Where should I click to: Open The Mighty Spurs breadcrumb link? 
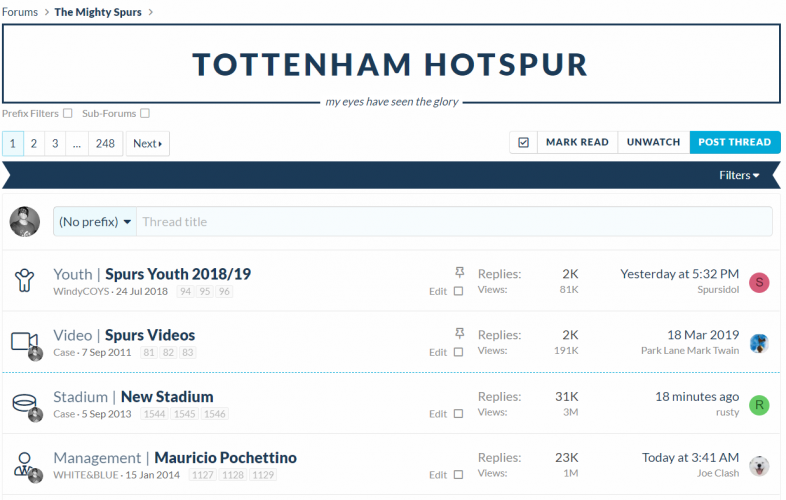tap(98, 12)
